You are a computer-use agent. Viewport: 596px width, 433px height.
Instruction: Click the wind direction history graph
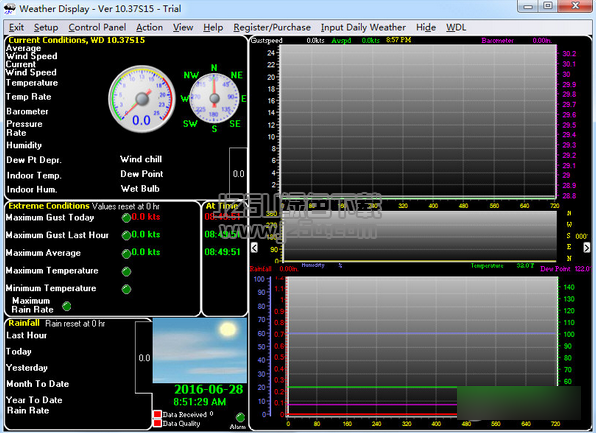[419, 236]
